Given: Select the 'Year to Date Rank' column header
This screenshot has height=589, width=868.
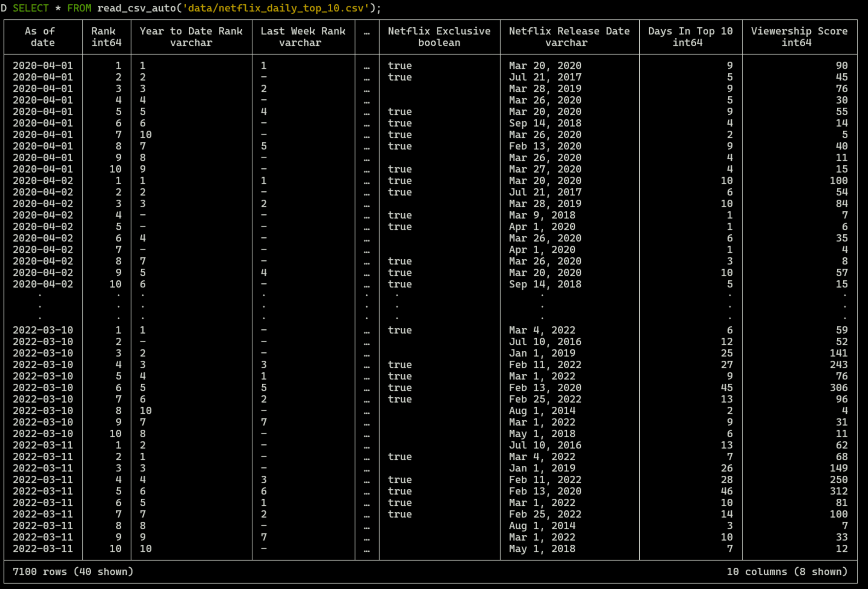Looking at the screenshot, I should point(191,37).
